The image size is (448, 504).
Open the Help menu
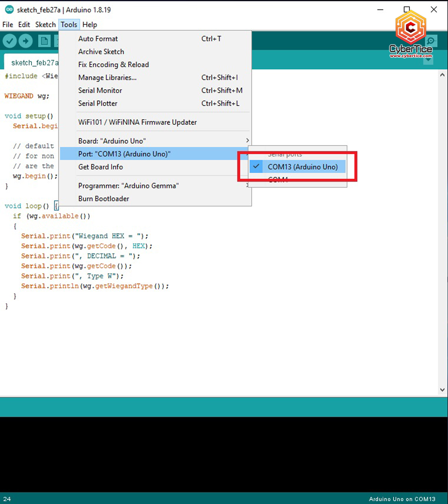(x=90, y=24)
